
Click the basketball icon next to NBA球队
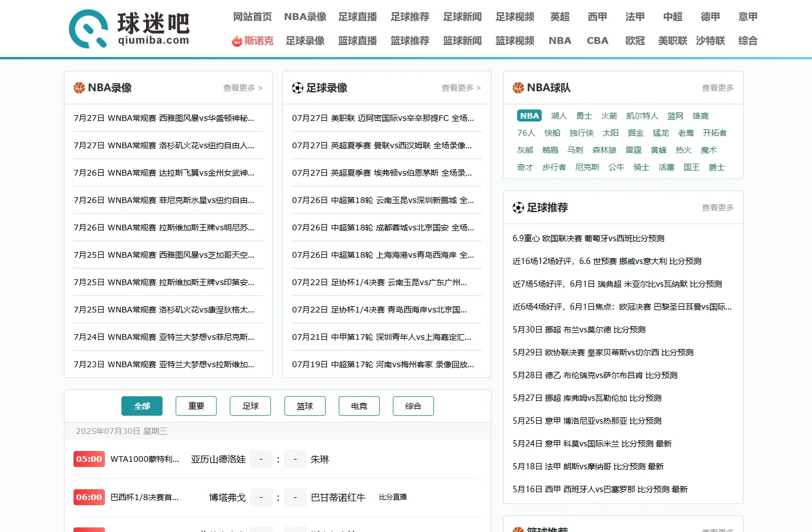[x=518, y=88]
